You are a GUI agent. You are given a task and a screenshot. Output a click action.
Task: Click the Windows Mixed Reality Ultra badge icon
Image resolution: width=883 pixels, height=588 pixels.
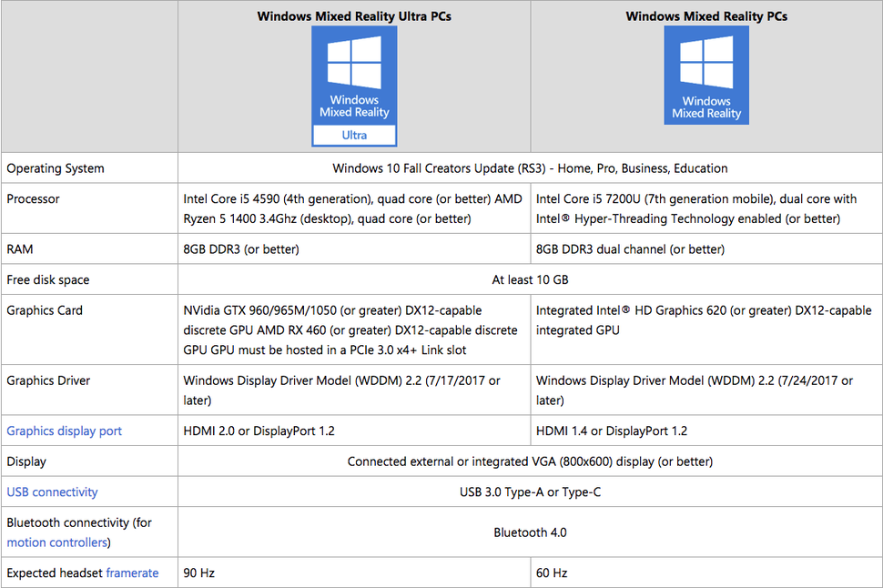[354, 86]
